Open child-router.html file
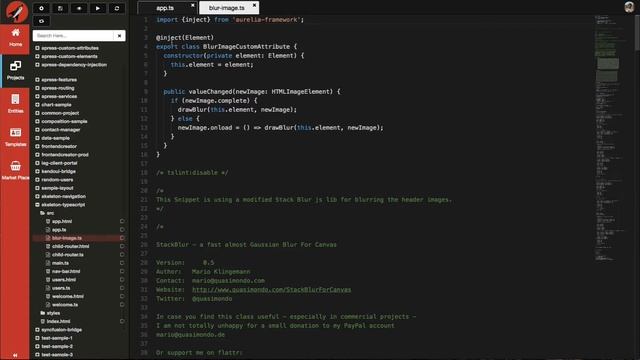The image size is (640, 360). (x=70, y=247)
